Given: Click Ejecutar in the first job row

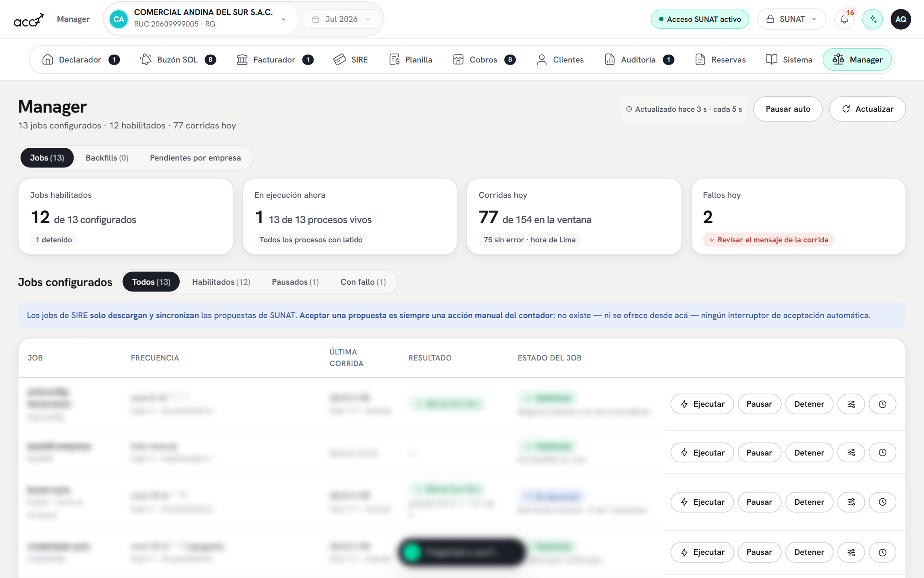Looking at the screenshot, I should (x=702, y=404).
